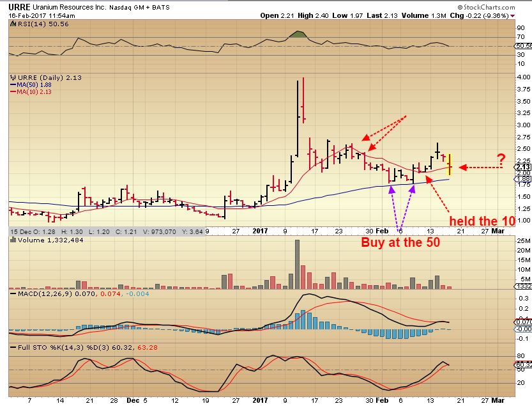
Task: Click the URRE ticker symbol in the header
Action: click(19, 7)
